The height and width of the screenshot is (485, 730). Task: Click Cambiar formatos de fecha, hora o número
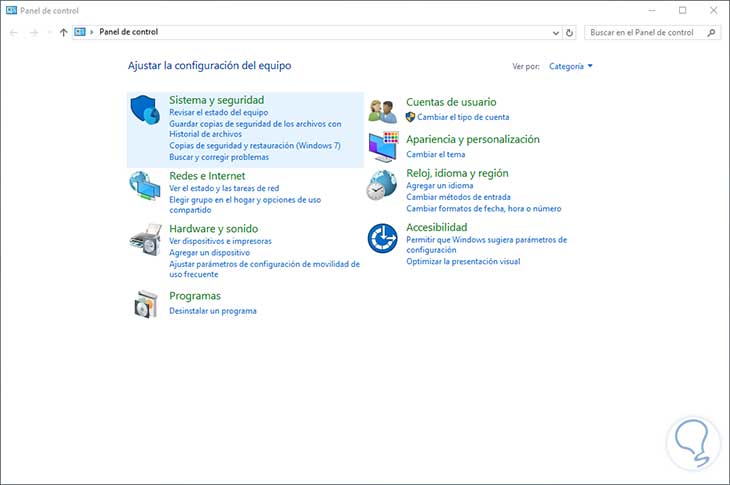483,209
